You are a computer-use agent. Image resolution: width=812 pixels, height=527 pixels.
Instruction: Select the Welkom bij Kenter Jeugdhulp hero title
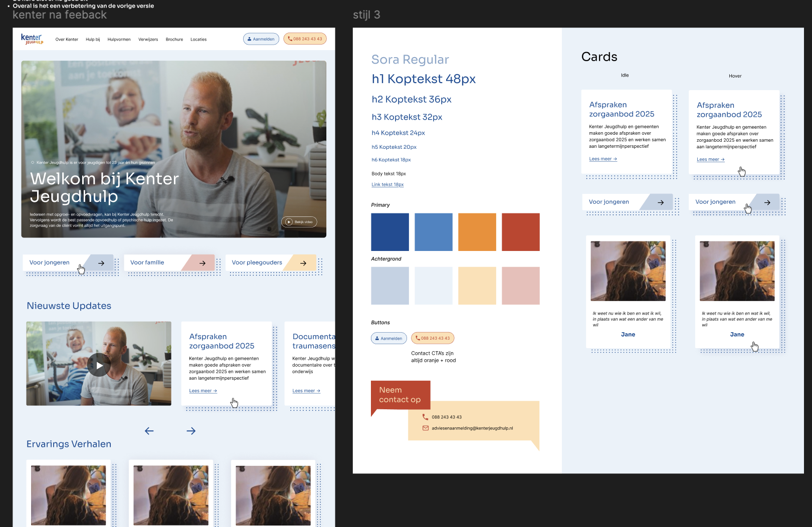[x=104, y=187]
